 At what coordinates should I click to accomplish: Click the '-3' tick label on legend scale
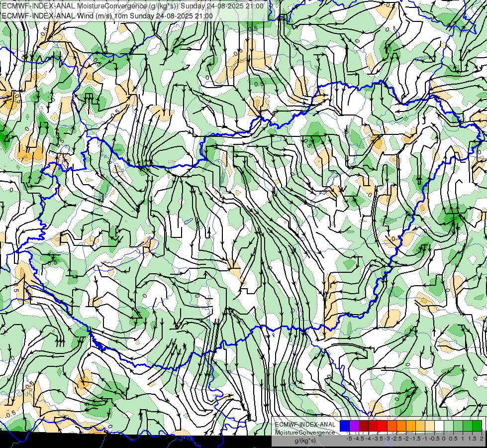click(387, 439)
